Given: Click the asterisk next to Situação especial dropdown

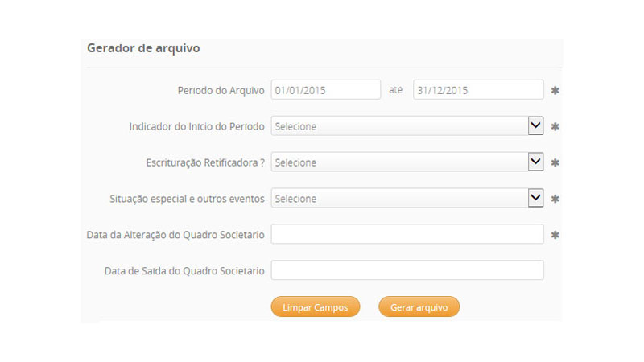Looking at the screenshot, I should tap(555, 199).
